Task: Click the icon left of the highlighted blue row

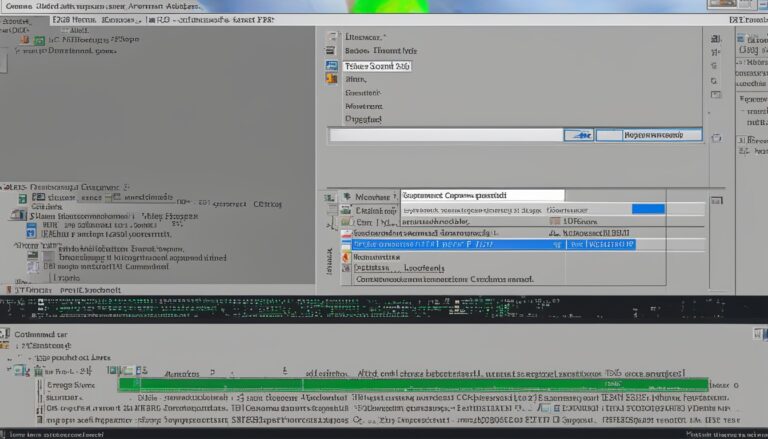Action: click(346, 244)
